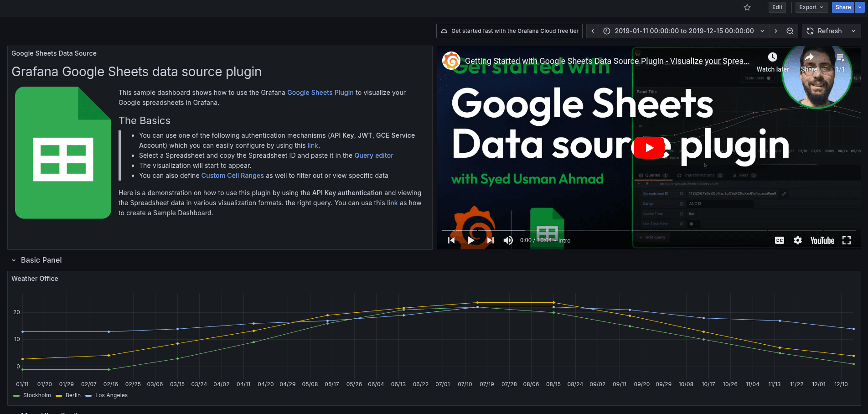Click the clock icon in the time picker
This screenshot has height=414, width=868.
[606, 31]
